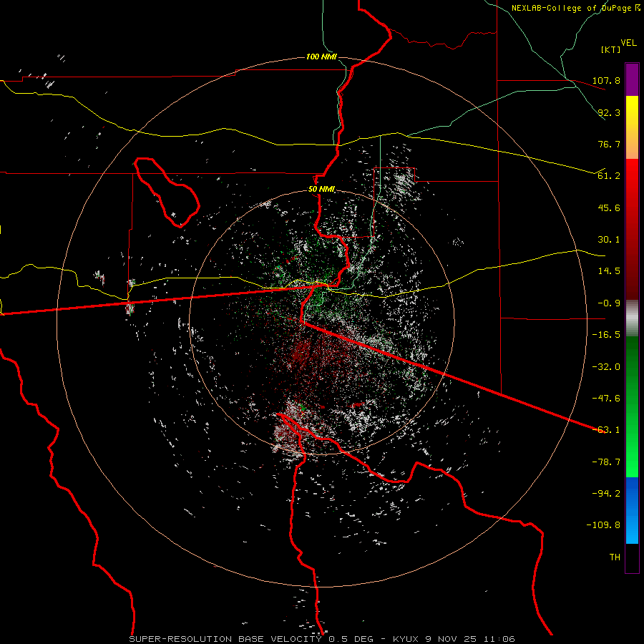Image resolution: width=644 pixels, height=644 pixels.
Task: Click the 107.8 legend value
Action: click(x=606, y=80)
